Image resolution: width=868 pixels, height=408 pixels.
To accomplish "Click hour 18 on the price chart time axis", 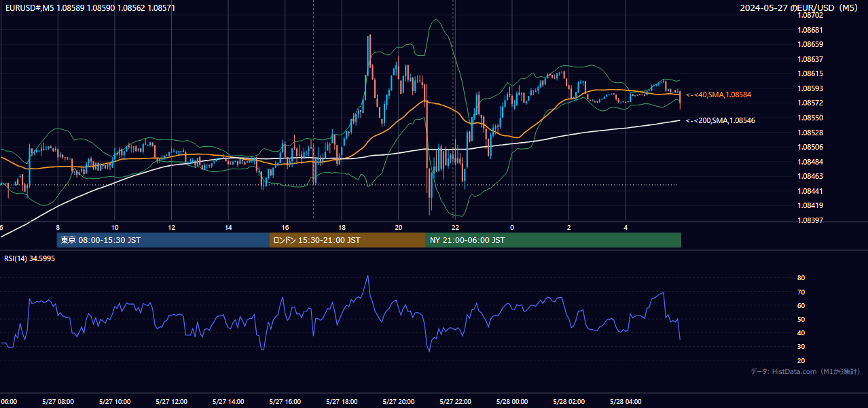I will click(342, 227).
